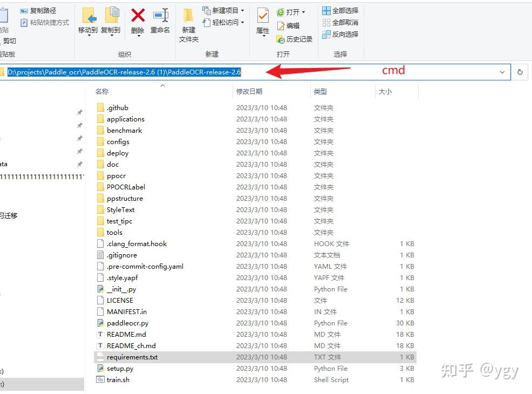Image resolution: width=532 pixels, height=394 pixels.
Task: Click the "30 KB" size of paddleocr.py
Action: tap(405, 323)
